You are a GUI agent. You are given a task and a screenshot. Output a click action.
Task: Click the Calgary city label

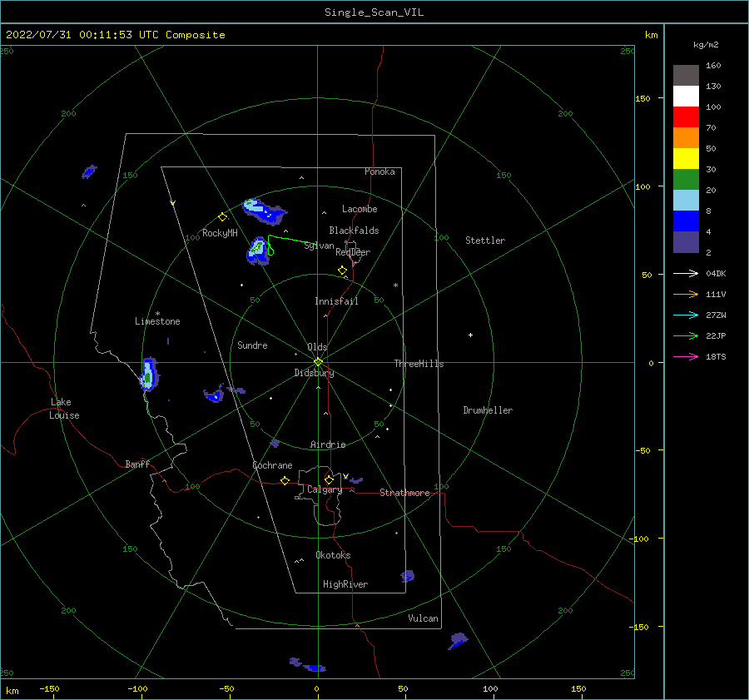click(x=325, y=489)
